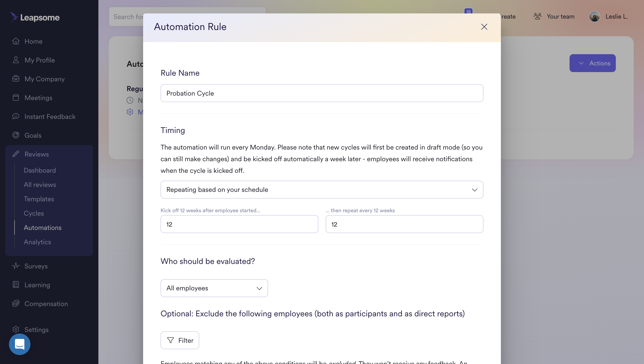Click the Filter button
The width and height of the screenshot is (644, 364).
pyautogui.click(x=180, y=340)
